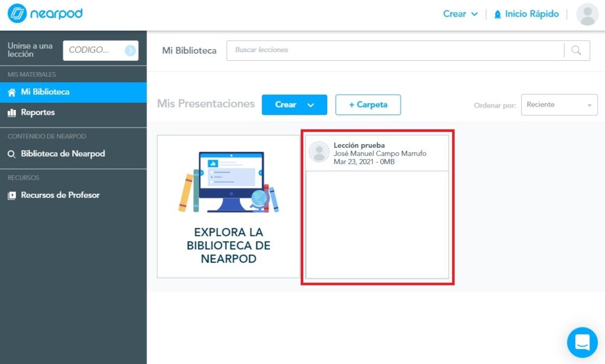Submit lesson code with arrow button

[130, 51]
